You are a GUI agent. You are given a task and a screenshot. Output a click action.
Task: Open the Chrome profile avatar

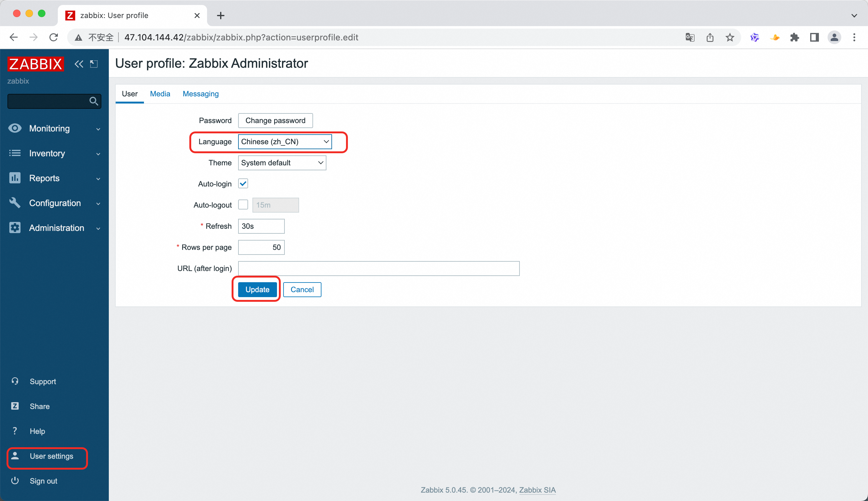click(x=834, y=37)
